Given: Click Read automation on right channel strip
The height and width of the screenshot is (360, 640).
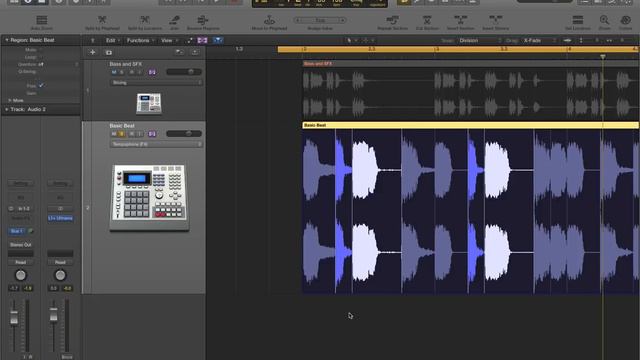Looking at the screenshot, I should pyautogui.click(x=60, y=262).
